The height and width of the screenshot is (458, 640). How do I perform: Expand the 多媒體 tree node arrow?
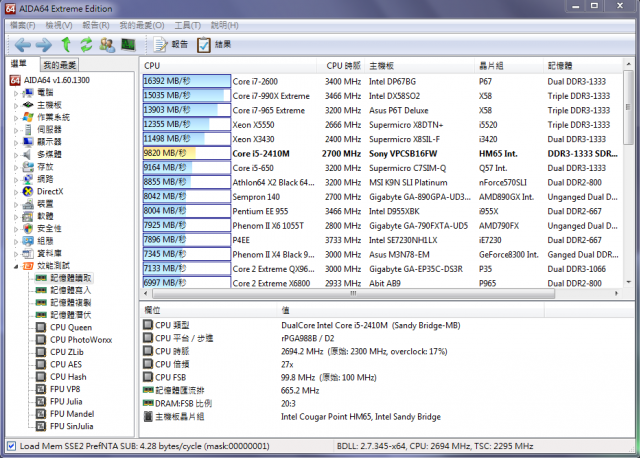(x=16, y=155)
